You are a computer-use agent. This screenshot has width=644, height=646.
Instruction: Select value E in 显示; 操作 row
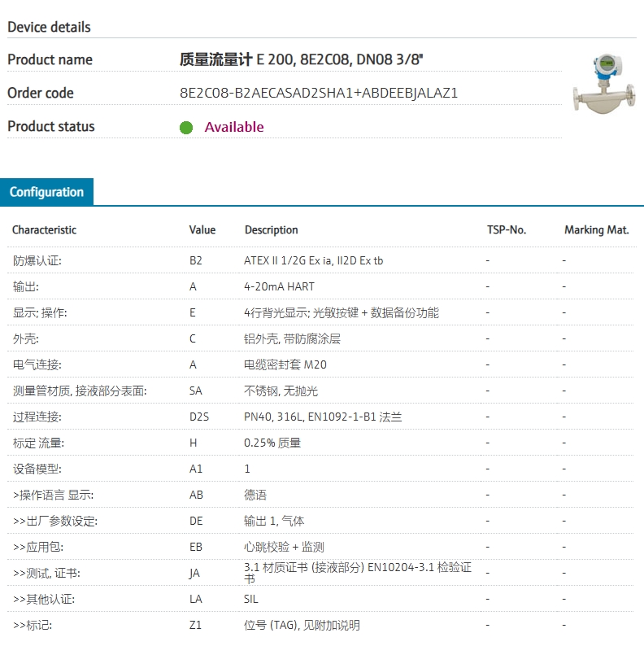[x=192, y=312]
